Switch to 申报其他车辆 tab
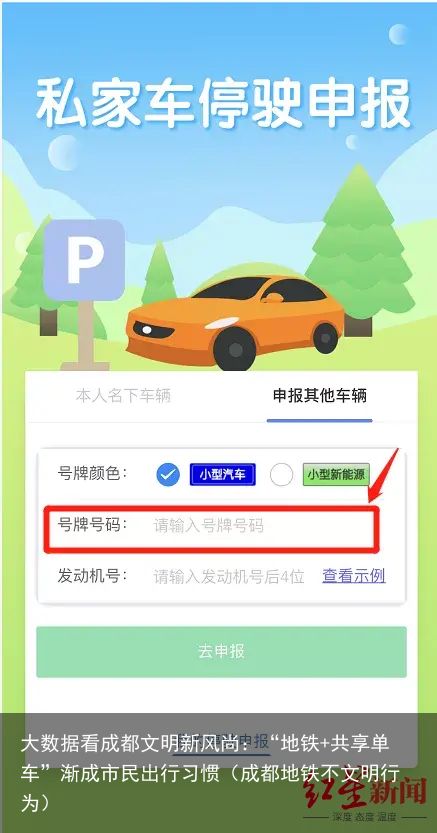 (x=320, y=396)
